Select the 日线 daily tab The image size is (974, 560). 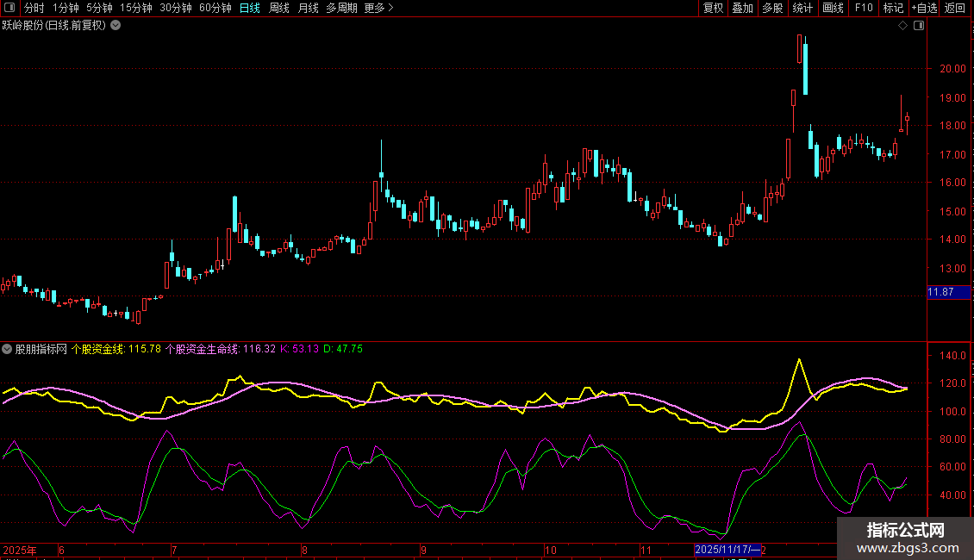click(250, 8)
